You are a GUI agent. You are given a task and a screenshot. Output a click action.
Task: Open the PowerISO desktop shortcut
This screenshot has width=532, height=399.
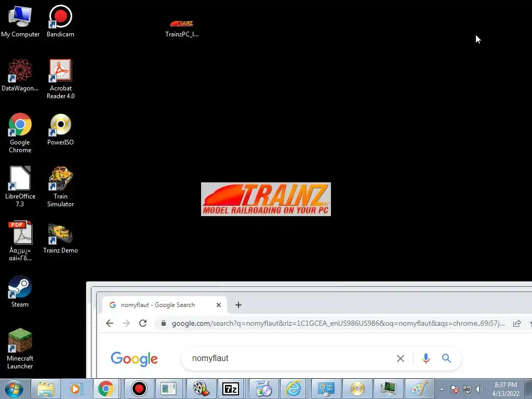pos(60,129)
